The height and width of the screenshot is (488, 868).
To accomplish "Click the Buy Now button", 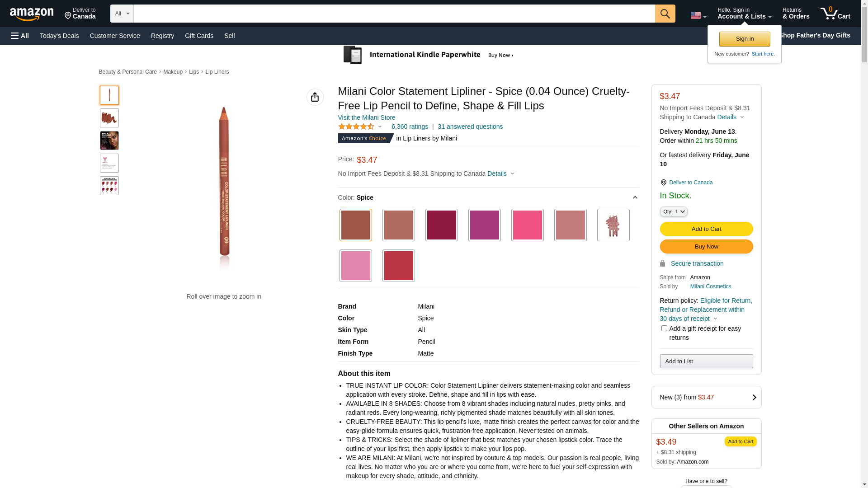I will tap(706, 247).
